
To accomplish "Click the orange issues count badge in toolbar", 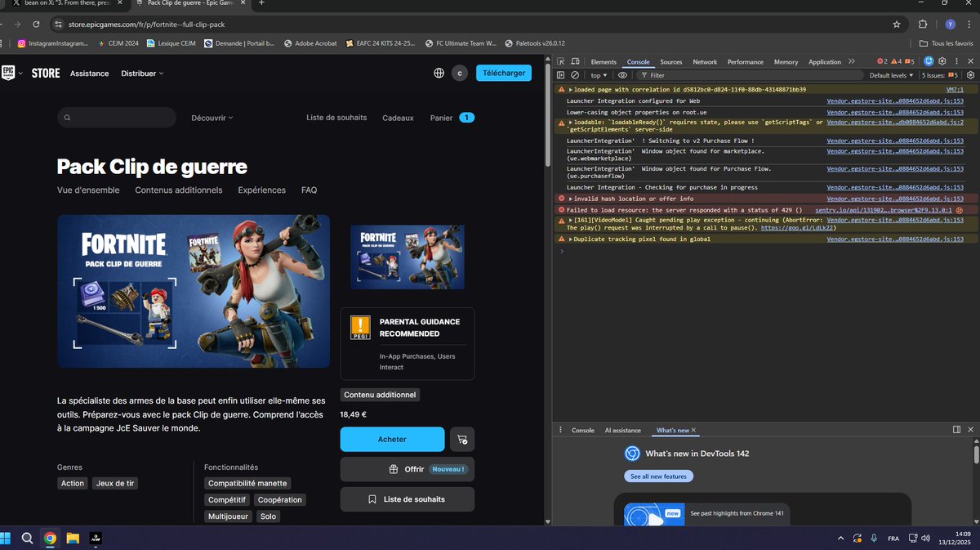I will tap(910, 61).
